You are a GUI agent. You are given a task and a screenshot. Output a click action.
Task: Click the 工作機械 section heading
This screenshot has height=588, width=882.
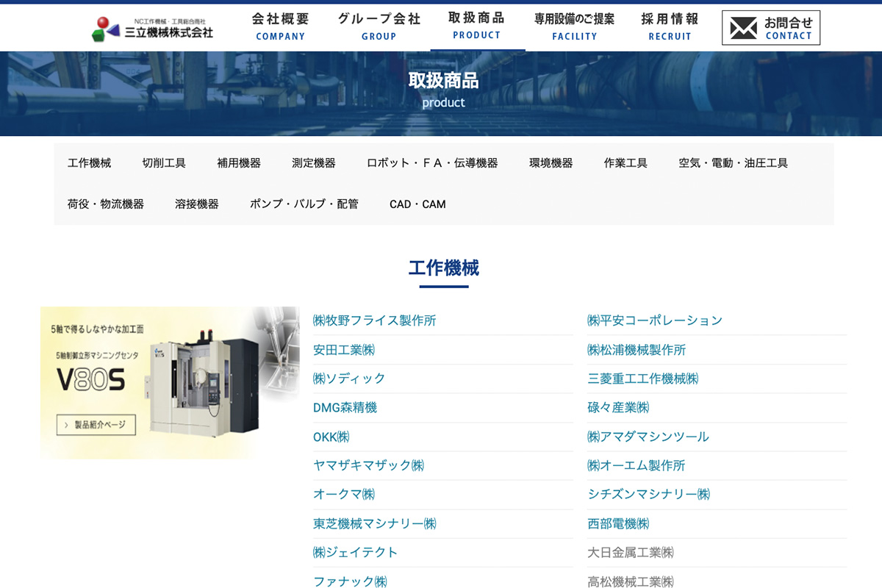pos(444,269)
